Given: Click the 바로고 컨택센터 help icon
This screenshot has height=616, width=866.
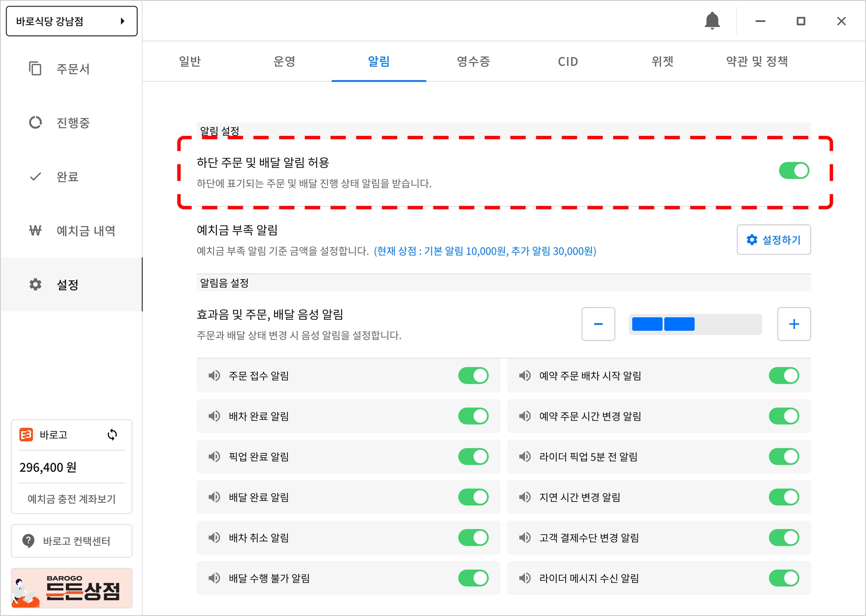Looking at the screenshot, I should click(x=29, y=541).
